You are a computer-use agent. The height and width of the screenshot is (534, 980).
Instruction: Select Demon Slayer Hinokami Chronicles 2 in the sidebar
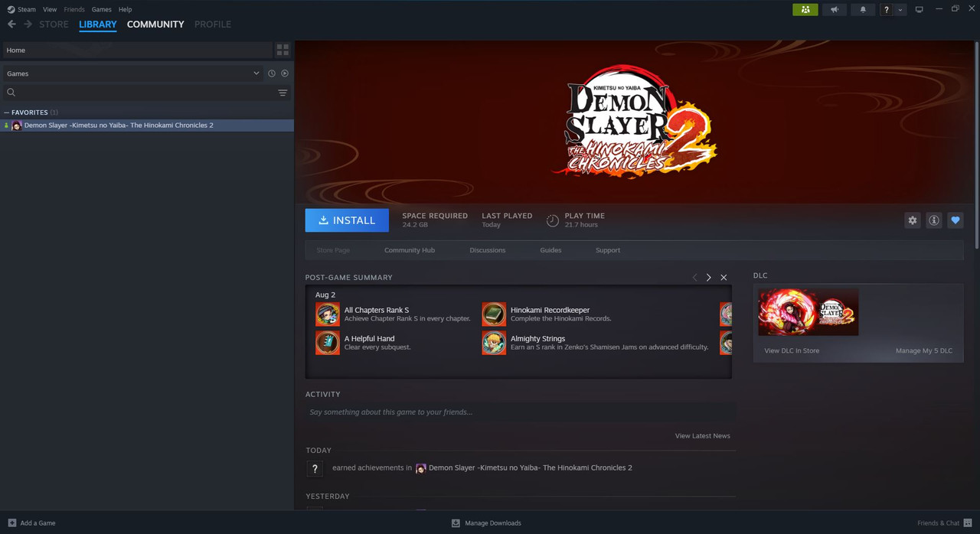[x=147, y=125]
